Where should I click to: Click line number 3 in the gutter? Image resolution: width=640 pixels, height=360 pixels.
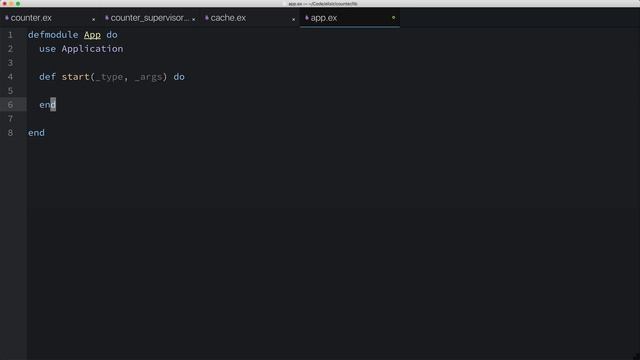10,63
